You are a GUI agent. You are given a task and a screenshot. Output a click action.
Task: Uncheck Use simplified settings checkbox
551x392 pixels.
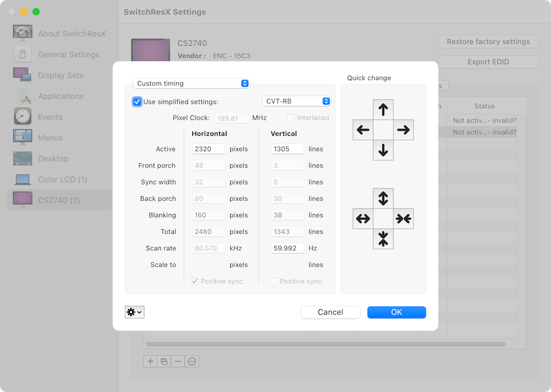click(x=137, y=102)
